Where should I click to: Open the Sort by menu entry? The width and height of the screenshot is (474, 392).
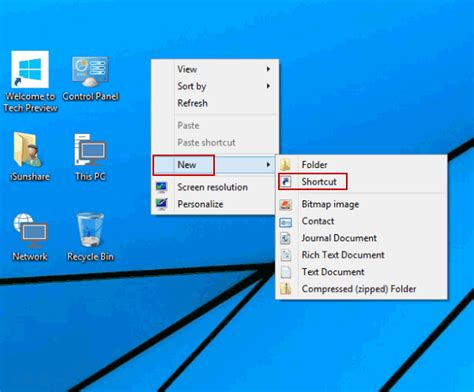pos(215,86)
